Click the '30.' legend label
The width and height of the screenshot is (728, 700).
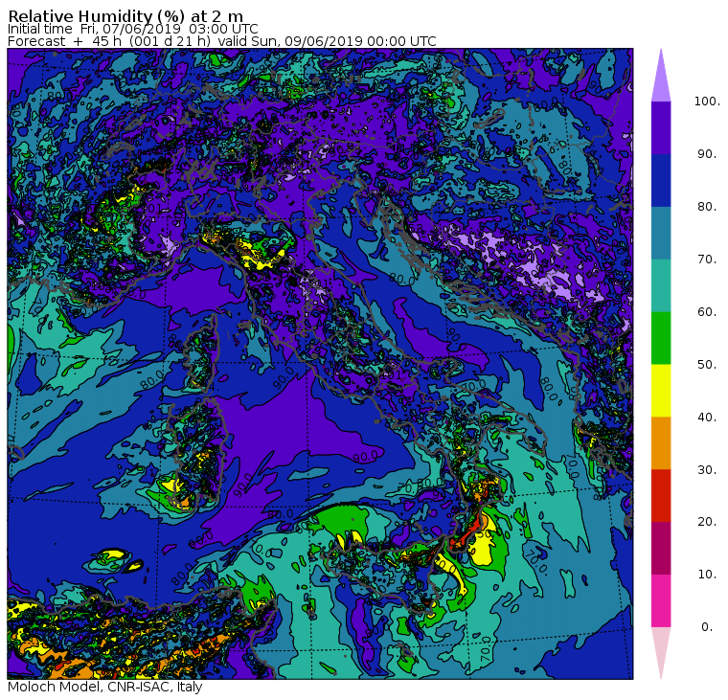[x=707, y=469]
